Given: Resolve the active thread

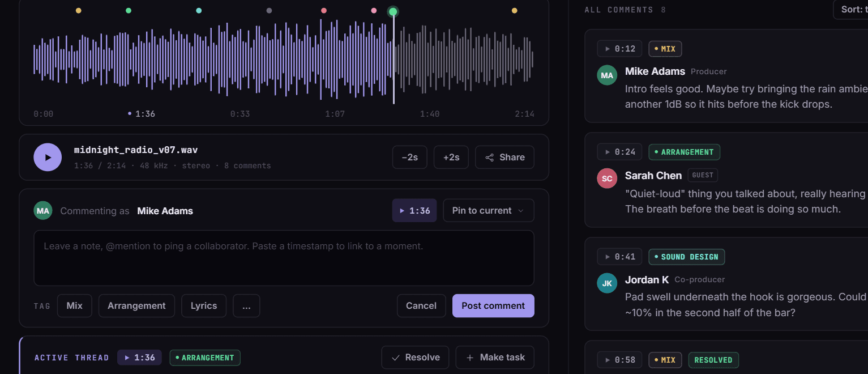Looking at the screenshot, I should (x=415, y=357).
